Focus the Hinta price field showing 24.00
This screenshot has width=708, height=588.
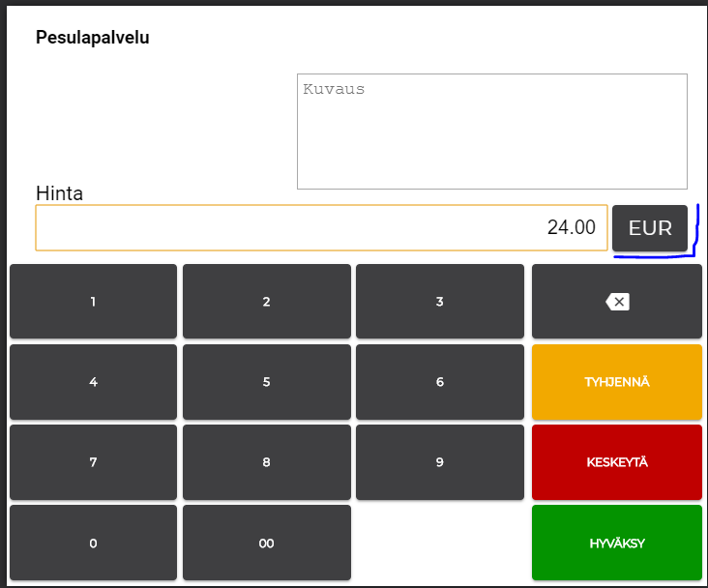click(x=321, y=228)
